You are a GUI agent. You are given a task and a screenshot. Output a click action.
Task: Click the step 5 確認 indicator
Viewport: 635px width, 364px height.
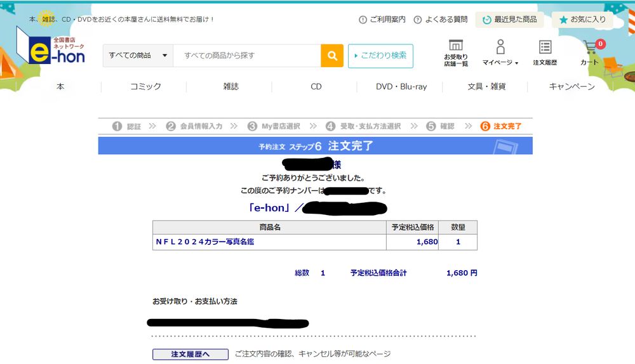pos(440,126)
